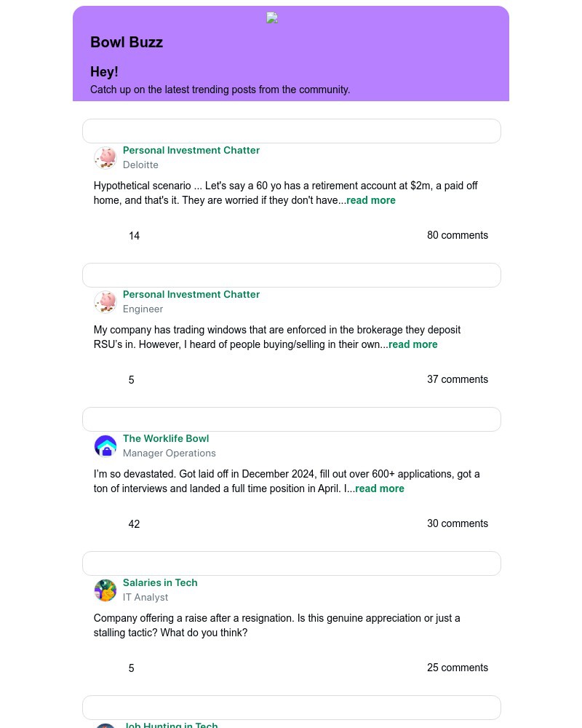
Task: Open The Worklife Bowl link
Action: click(166, 439)
